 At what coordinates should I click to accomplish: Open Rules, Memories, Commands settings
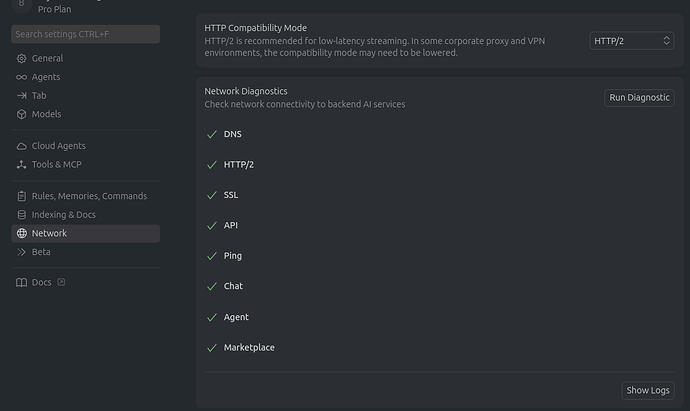tap(89, 196)
